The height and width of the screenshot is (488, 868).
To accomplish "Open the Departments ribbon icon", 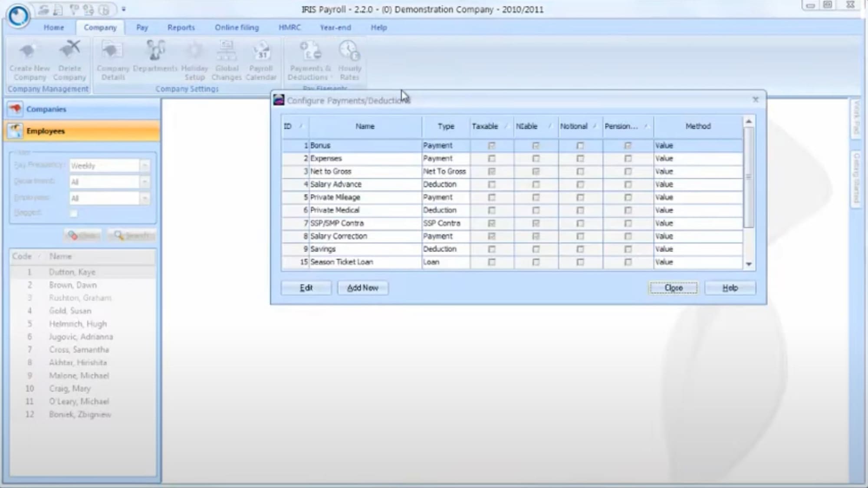I will click(155, 50).
